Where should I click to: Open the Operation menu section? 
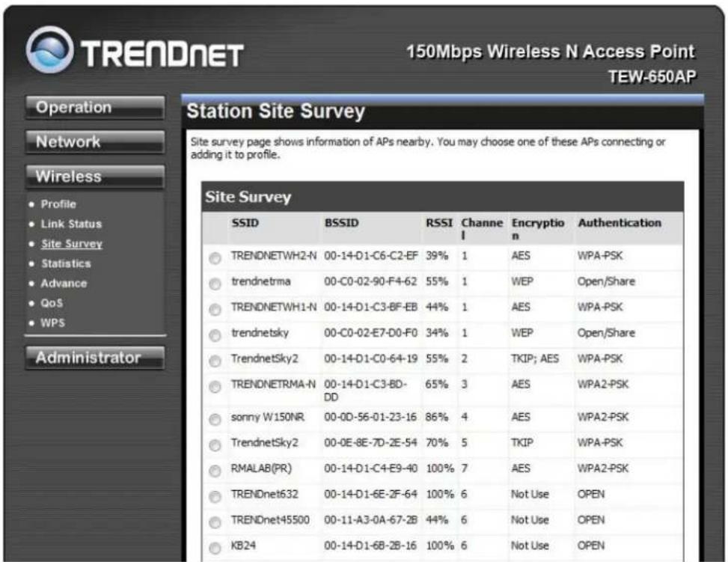pyautogui.click(x=95, y=107)
